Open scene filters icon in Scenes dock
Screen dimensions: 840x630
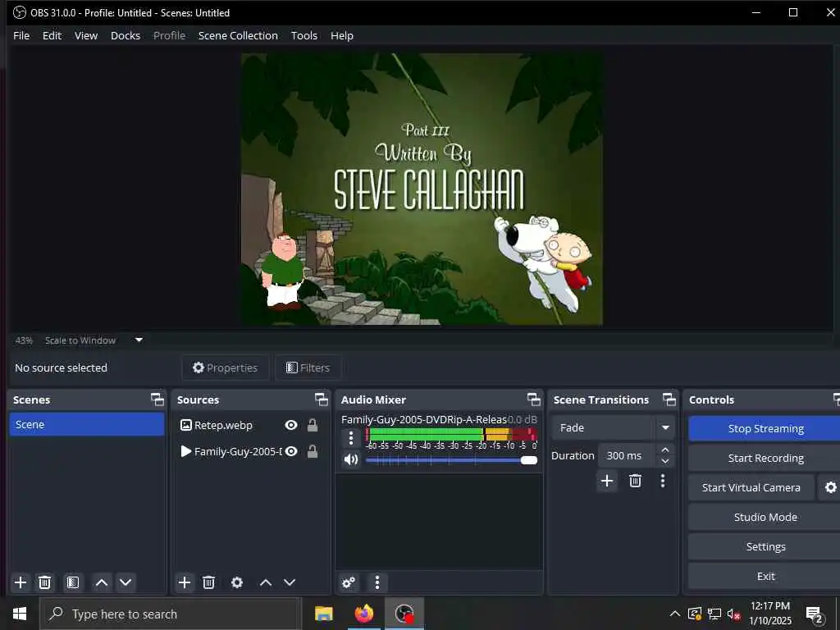click(x=73, y=582)
